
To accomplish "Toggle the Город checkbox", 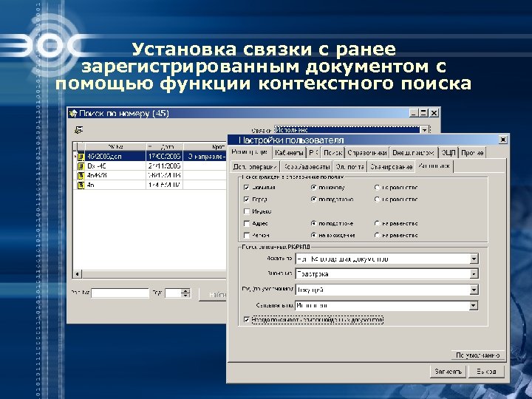I will (x=247, y=199).
